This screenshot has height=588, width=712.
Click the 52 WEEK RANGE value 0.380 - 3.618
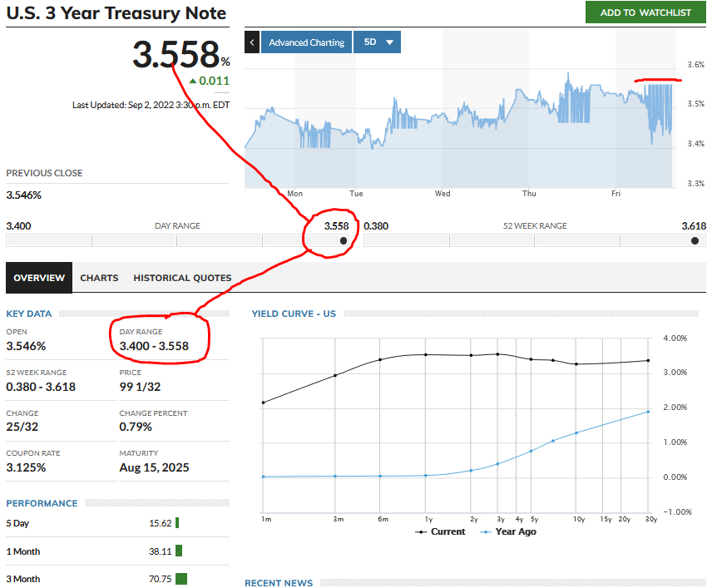pyautogui.click(x=41, y=387)
